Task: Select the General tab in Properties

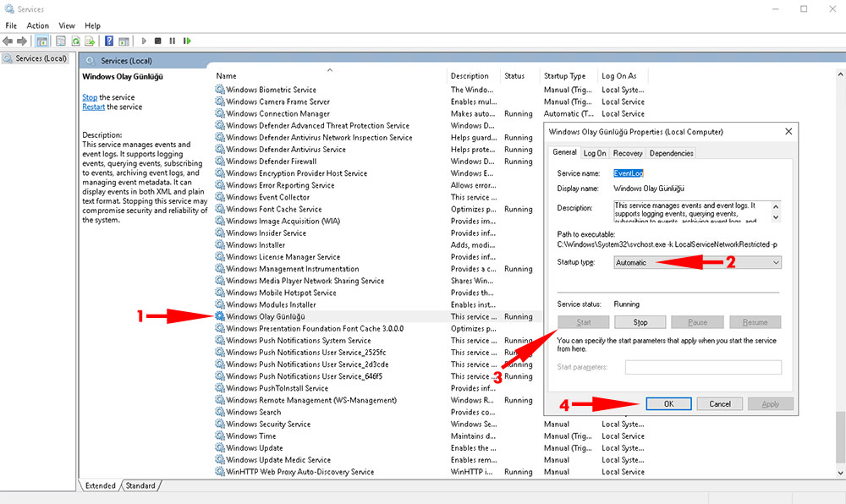Action: click(564, 152)
